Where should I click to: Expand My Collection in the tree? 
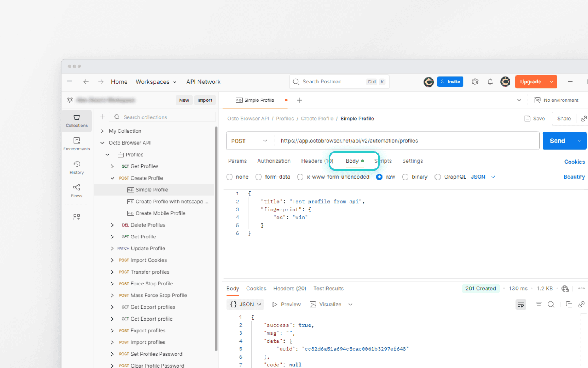click(x=102, y=131)
